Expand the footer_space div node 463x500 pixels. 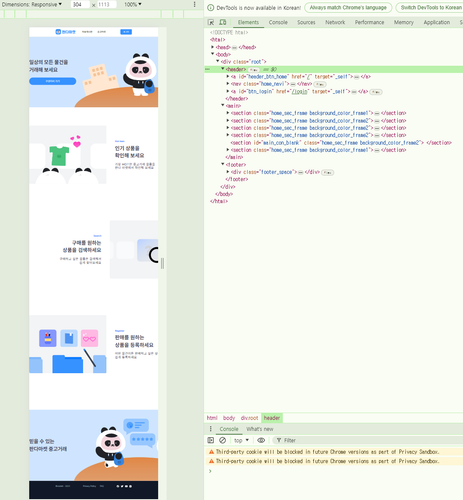click(228, 172)
